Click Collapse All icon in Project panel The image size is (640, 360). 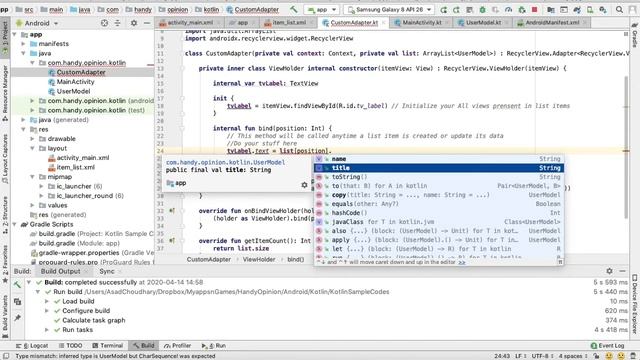(x=118, y=23)
